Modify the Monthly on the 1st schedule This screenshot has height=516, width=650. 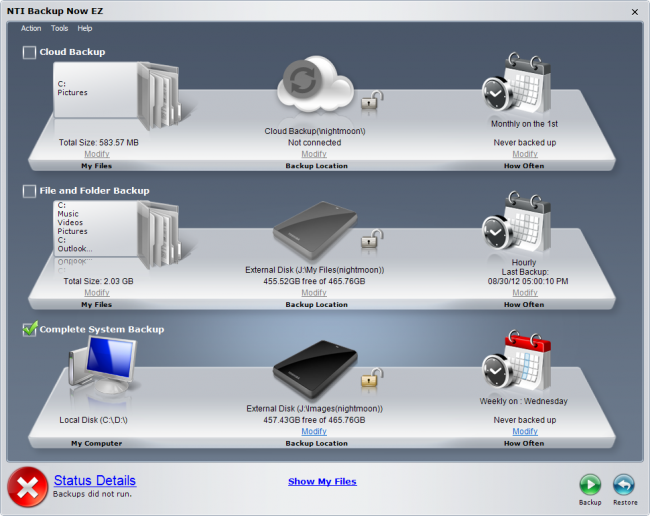[525, 154]
